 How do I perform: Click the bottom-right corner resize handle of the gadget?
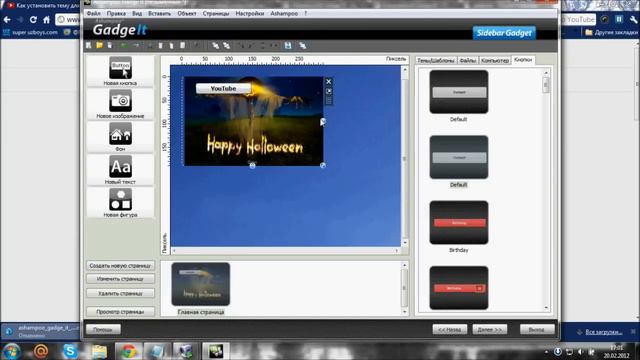323,165
